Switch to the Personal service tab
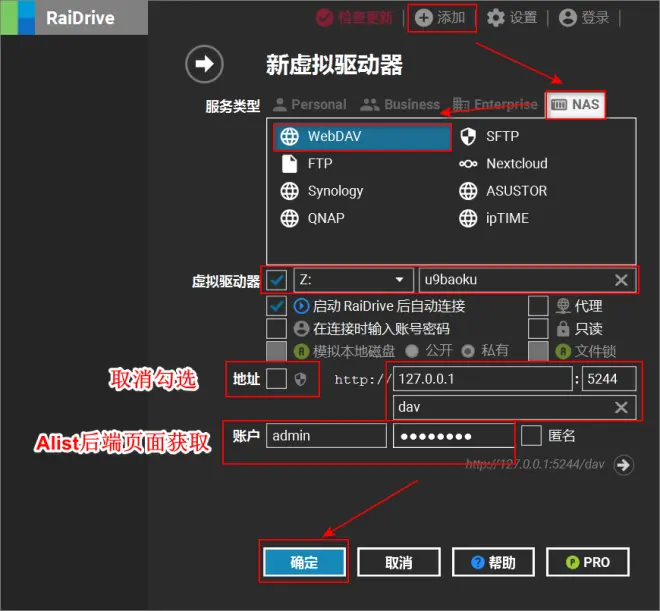 click(310, 104)
